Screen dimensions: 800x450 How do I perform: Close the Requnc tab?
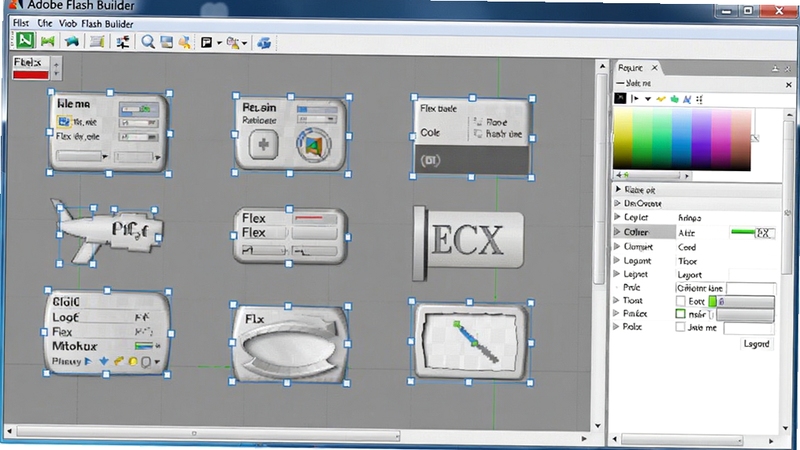(655, 67)
